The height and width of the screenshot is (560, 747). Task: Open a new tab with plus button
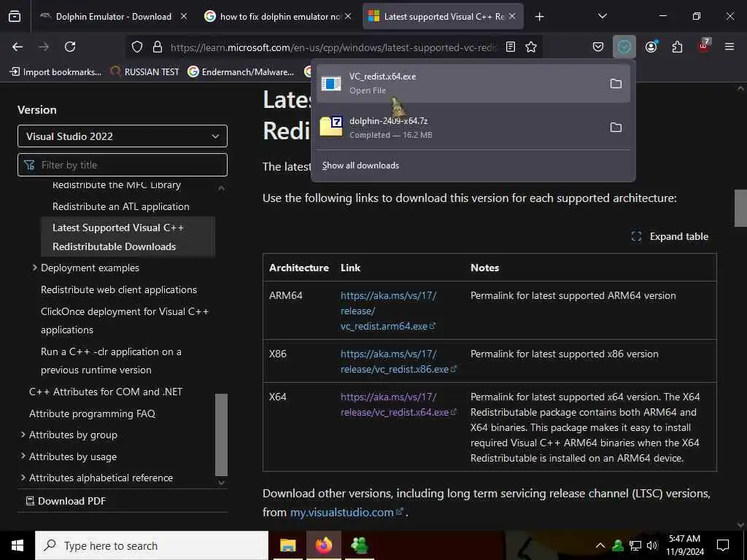539,17
